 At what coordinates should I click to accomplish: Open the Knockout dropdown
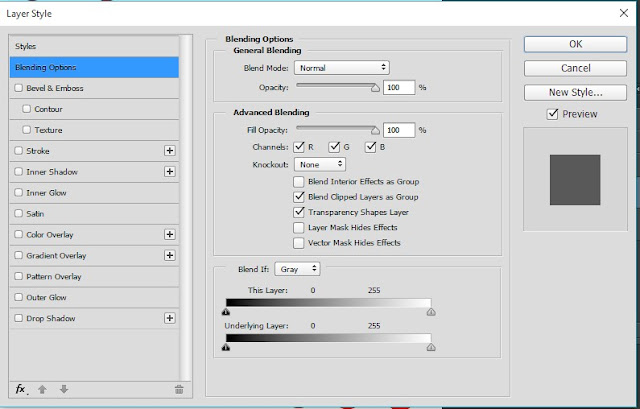[320, 164]
